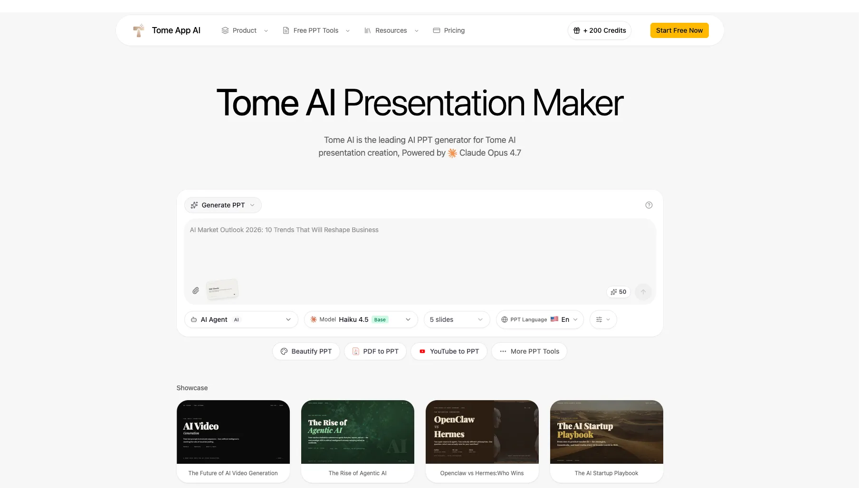
Task: Click the green Base badge on model
Action: pos(380,319)
